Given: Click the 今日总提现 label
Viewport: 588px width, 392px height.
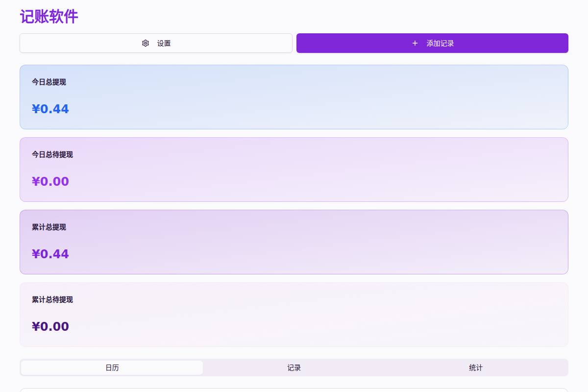Looking at the screenshot, I should click(x=49, y=82).
